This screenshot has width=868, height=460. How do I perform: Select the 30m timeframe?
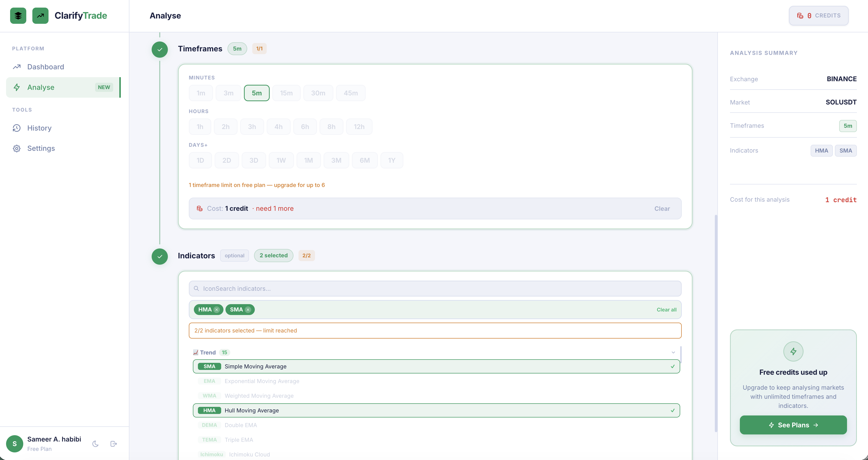click(318, 93)
